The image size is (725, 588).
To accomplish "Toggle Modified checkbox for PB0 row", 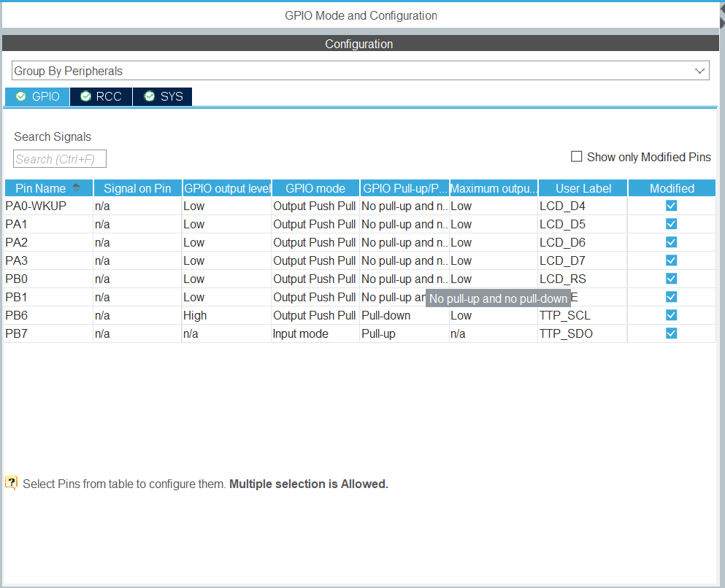I will 672,279.
